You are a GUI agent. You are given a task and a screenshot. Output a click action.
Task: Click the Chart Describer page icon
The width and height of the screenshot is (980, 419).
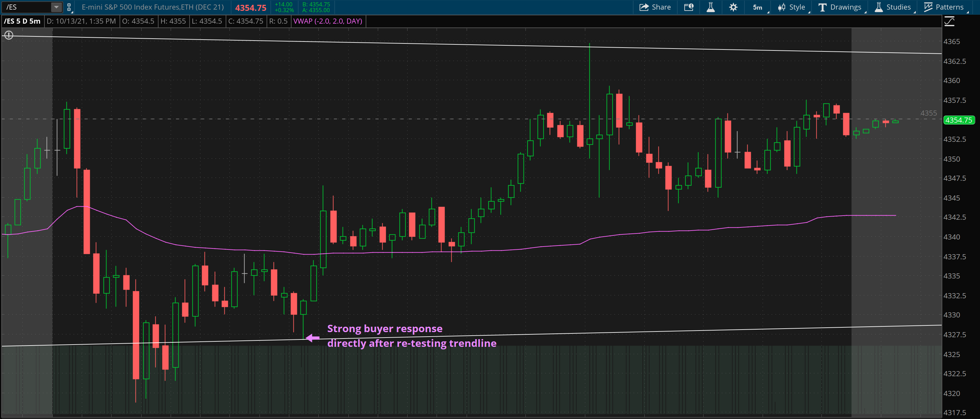[688, 7]
